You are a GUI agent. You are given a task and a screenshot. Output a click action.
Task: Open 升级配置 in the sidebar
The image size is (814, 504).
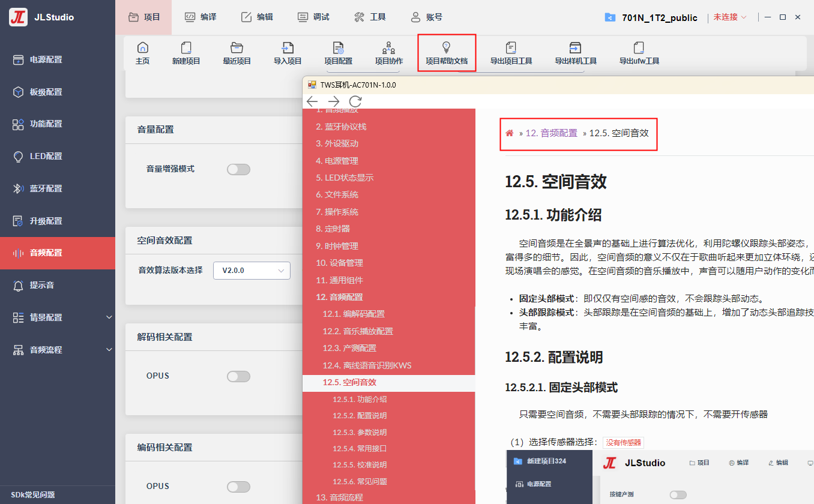click(58, 221)
